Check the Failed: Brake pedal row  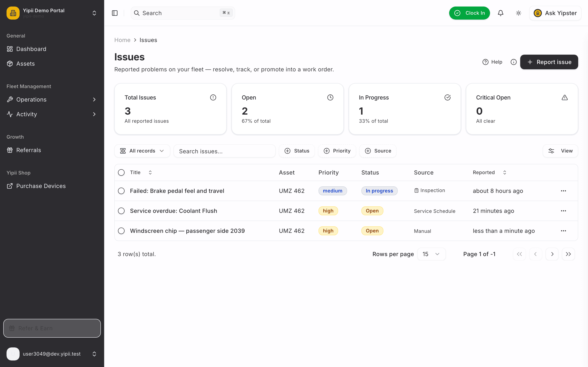tap(121, 191)
